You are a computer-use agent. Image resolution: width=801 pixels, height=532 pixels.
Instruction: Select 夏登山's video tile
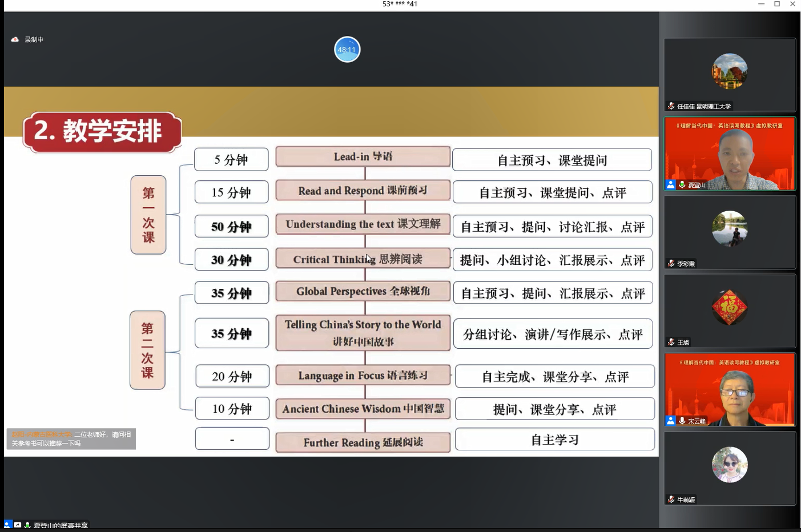click(730, 153)
